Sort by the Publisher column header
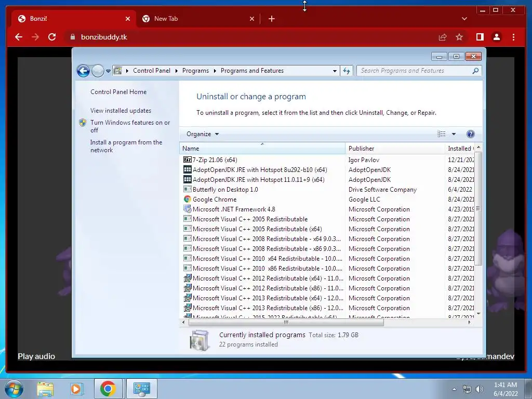This screenshot has width=532, height=399. point(395,148)
